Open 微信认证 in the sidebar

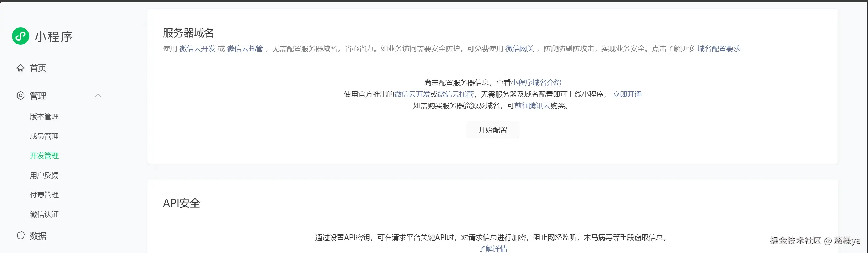coord(44,215)
